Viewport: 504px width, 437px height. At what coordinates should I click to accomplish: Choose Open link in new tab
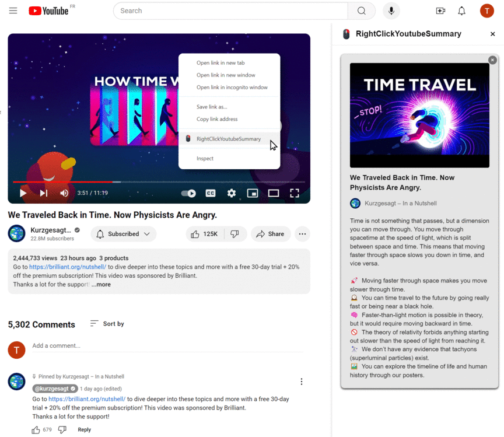click(x=229, y=62)
